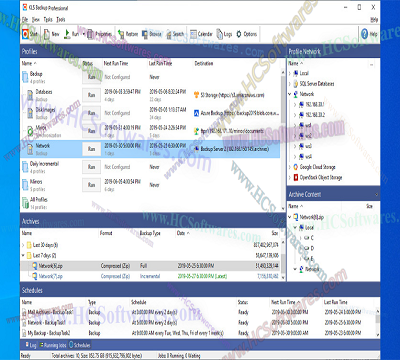Click the Restore toolbar icon
This screenshot has height=360, width=400.
pos(121,34)
